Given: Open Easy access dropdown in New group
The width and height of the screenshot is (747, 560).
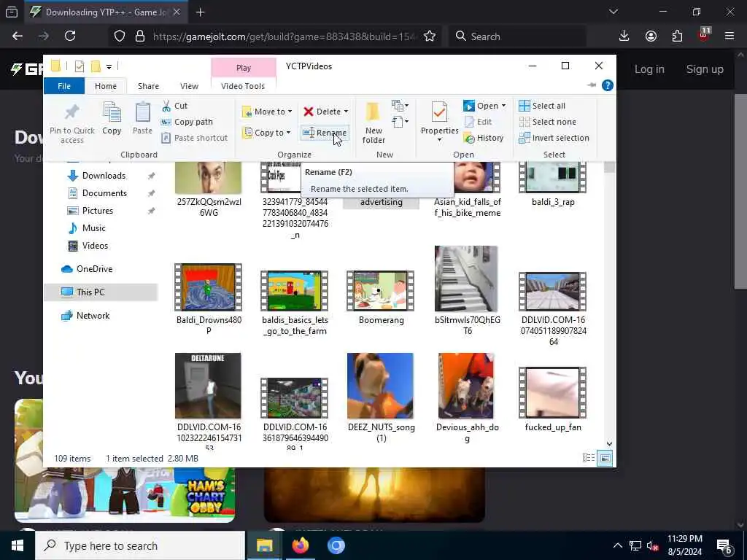Looking at the screenshot, I should click(x=399, y=122).
